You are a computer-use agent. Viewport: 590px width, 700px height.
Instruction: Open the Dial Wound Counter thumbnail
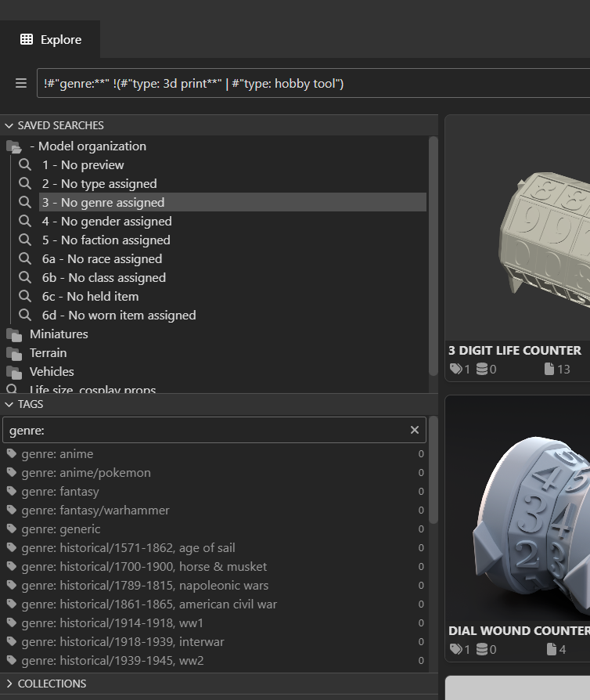[x=518, y=508]
